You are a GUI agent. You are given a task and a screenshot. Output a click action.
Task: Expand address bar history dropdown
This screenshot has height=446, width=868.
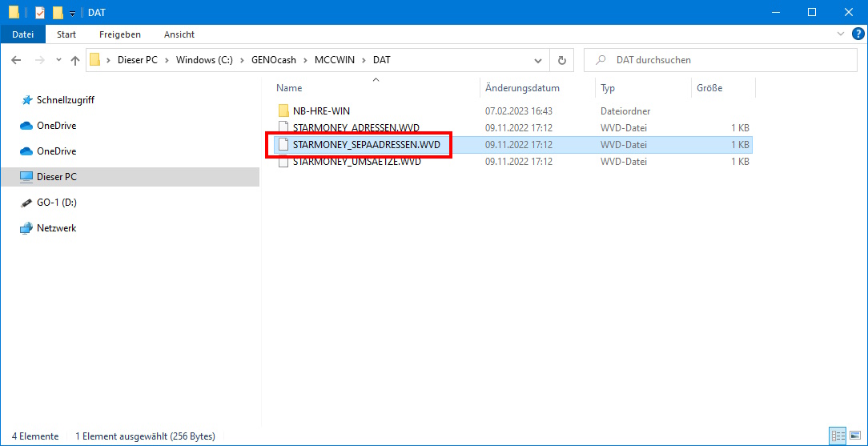point(537,60)
